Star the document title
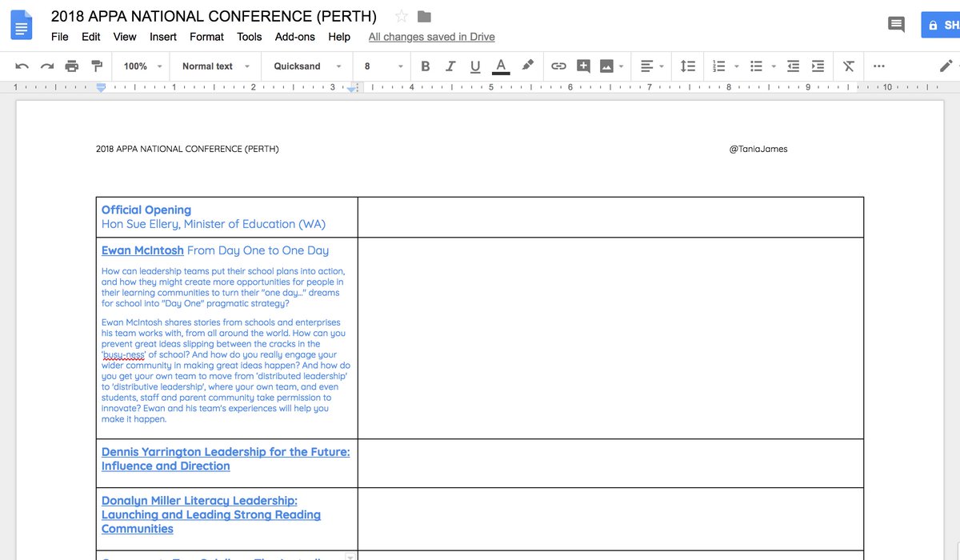 click(x=402, y=17)
